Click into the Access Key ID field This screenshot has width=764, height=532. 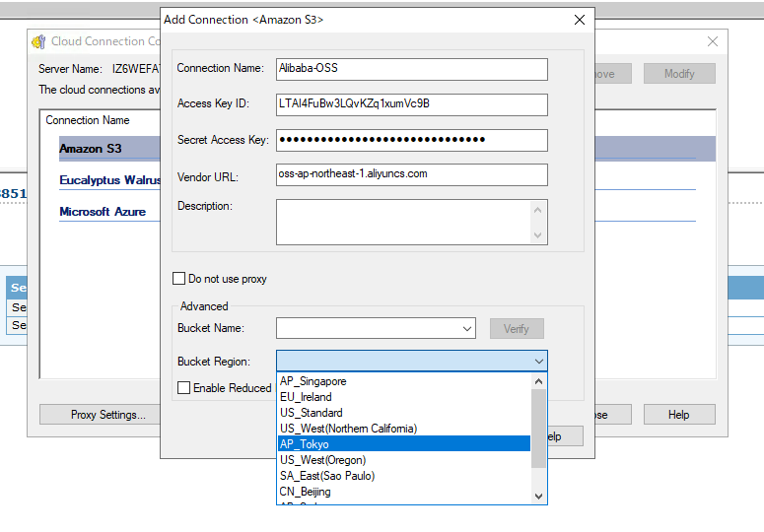412,104
